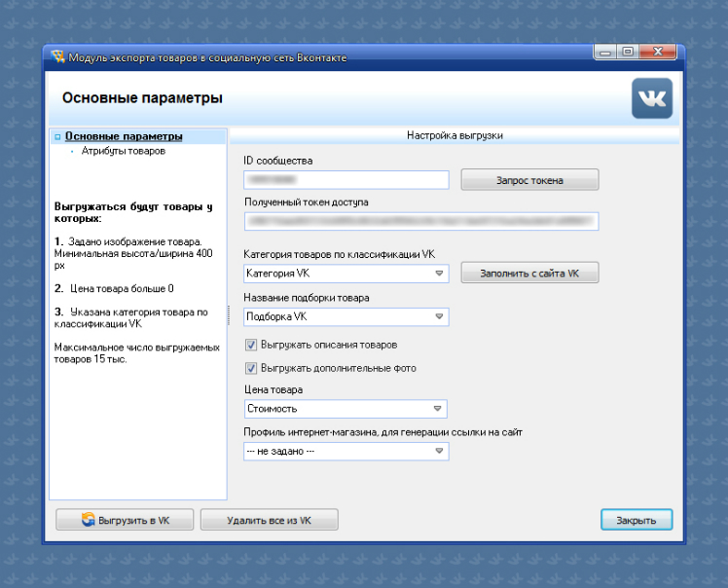Click the Настройка выгрузки header text
The height and width of the screenshot is (588, 728).
pos(455,135)
